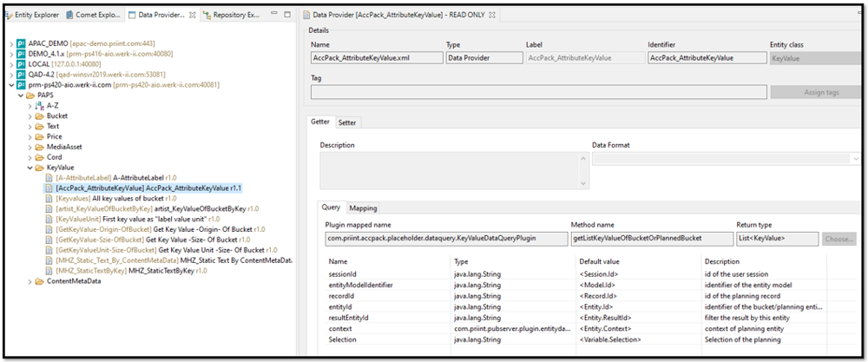The height and width of the screenshot is (362, 868).
Task: Minimize the explorer panel view
Action: point(275,15)
